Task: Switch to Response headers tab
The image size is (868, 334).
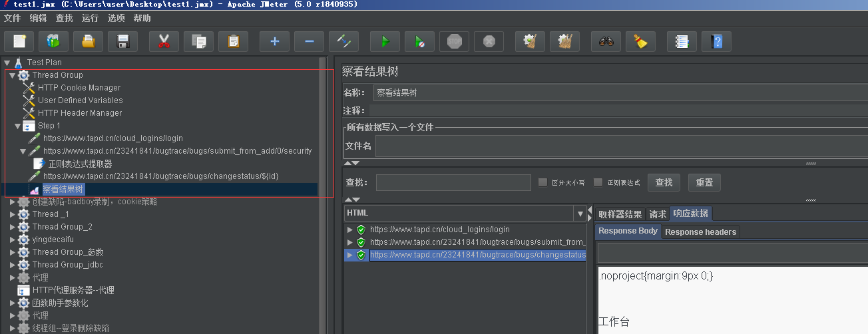Action: 701,232
